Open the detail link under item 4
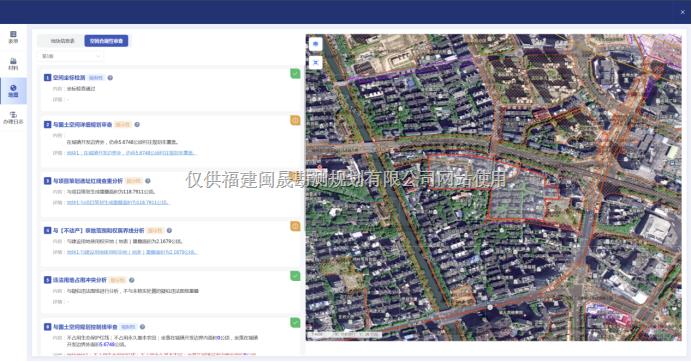 tap(132, 252)
